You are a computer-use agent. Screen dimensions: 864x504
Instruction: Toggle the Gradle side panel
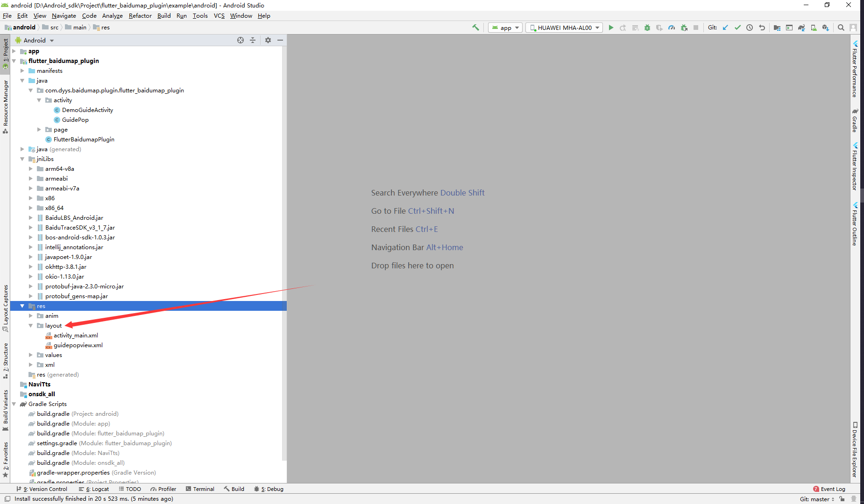pos(855,120)
